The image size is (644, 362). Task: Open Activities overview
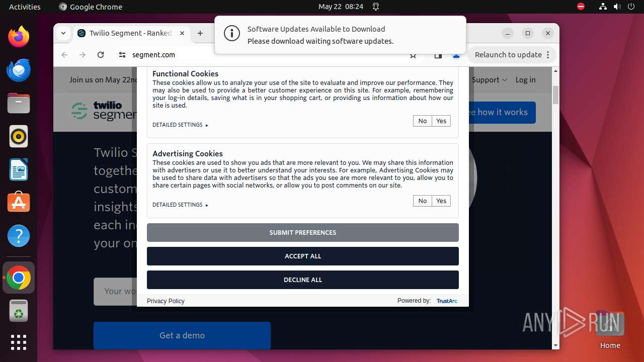[25, 7]
